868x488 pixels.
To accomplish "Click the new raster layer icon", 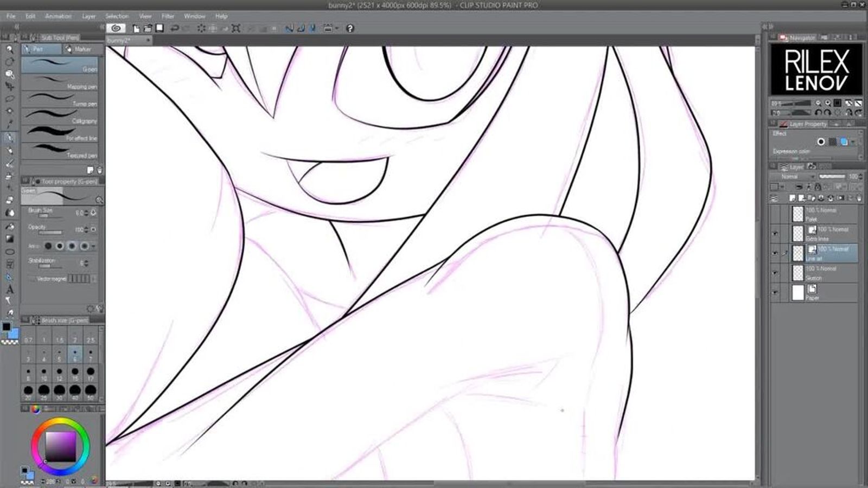I will pyautogui.click(x=793, y=198).
